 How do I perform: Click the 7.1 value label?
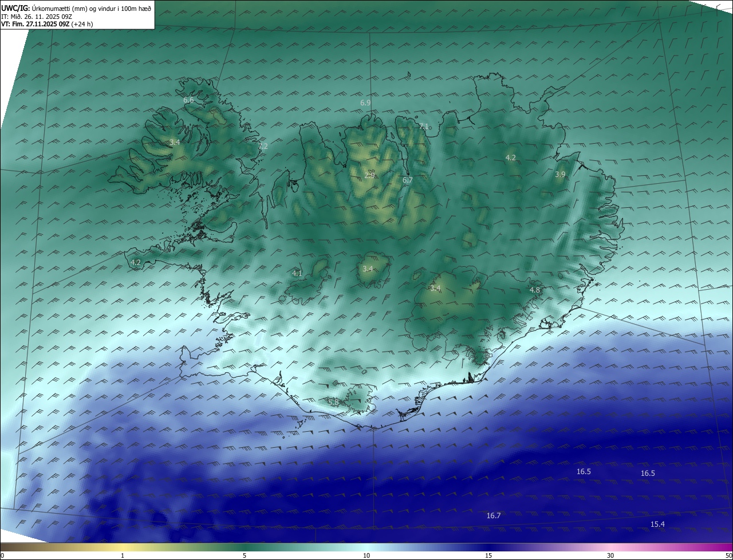424,127
